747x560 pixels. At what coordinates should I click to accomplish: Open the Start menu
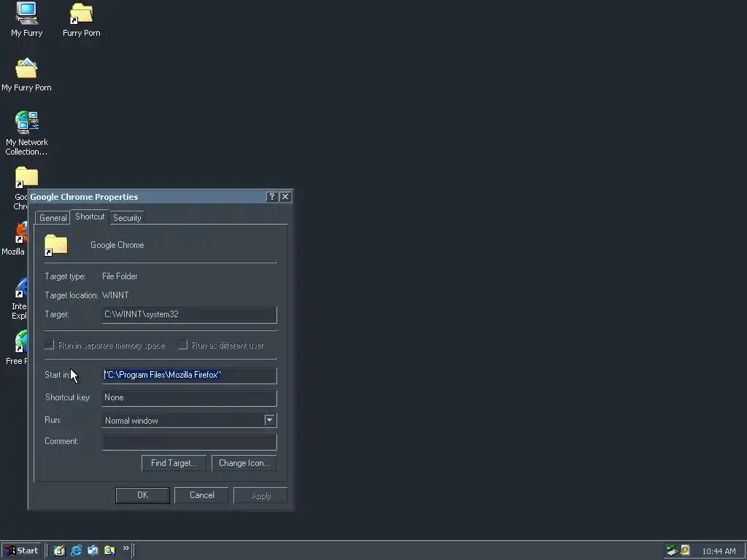[21, 551]
